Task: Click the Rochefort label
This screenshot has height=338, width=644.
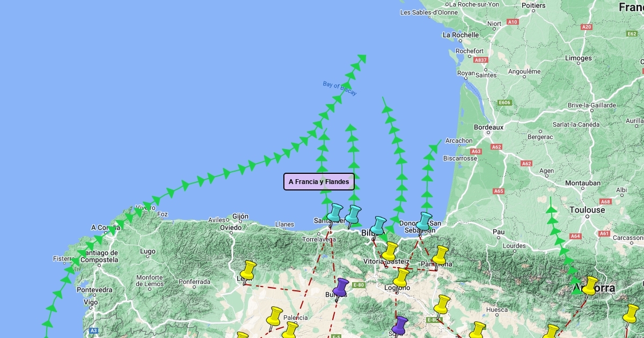Action: pos(470,51)
